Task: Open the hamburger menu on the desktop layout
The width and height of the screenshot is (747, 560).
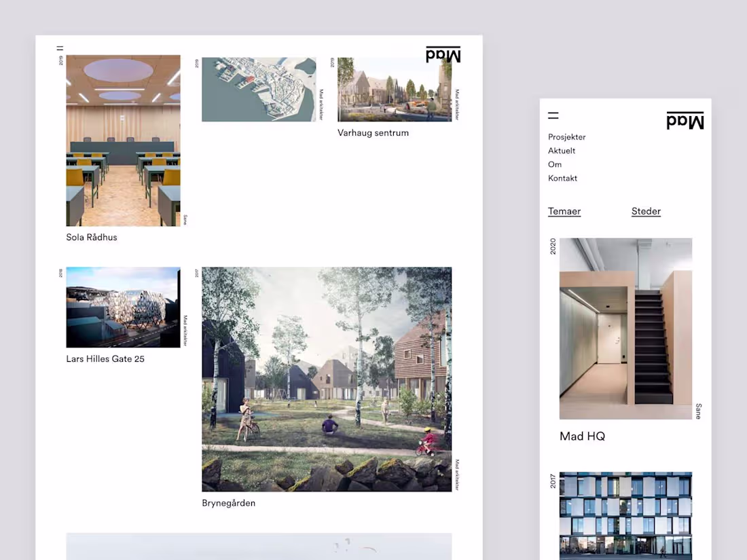Action: pos(59,48)
